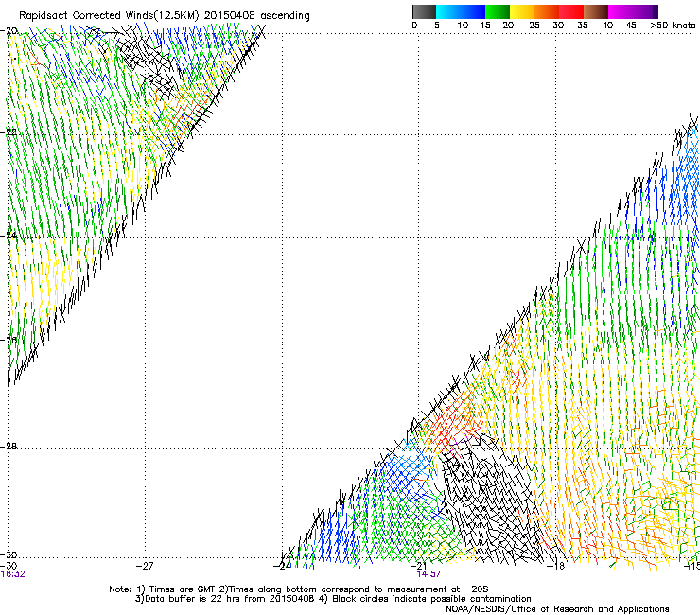The image size is (700, 615).
Task: Click the legend tick label '25'
Action: [x=534, y=26]
